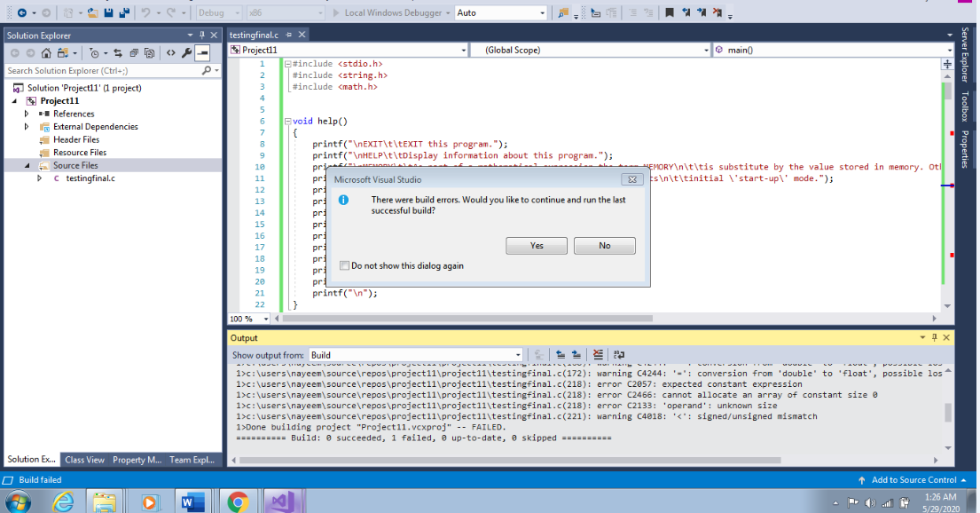
Task: Open the Project11 scope dropdown
Action: (463, 50)
